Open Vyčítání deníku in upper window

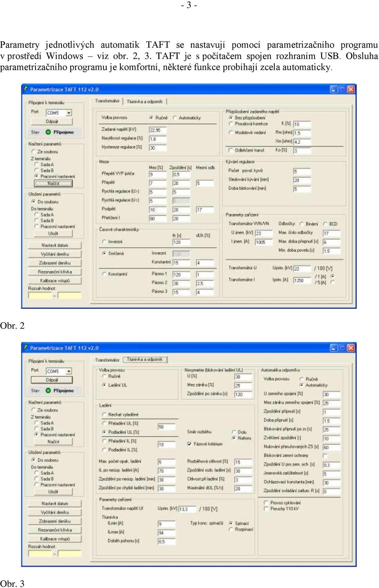pyautogui.click(x=55, y=254)
